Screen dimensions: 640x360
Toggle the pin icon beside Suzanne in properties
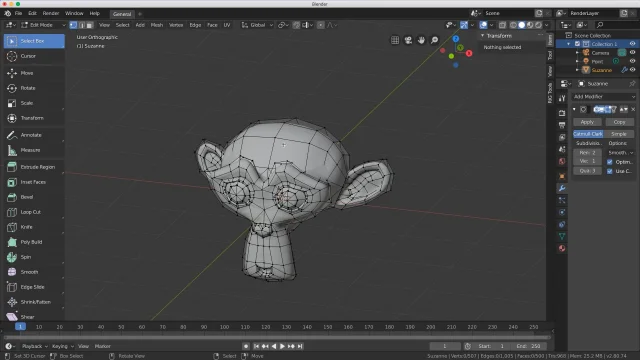(632, 84)
